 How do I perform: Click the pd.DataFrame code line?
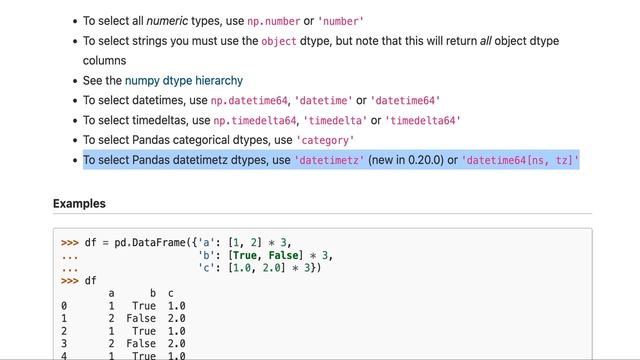pos(176,243)
